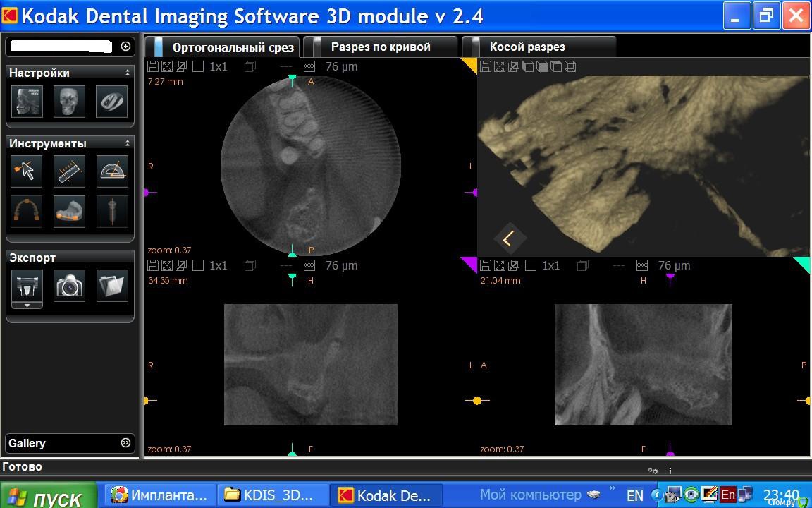Viewport: 812px width, 508px height.
Task: Click save icon in 3D view toolbar
Action: coord(486,67)
